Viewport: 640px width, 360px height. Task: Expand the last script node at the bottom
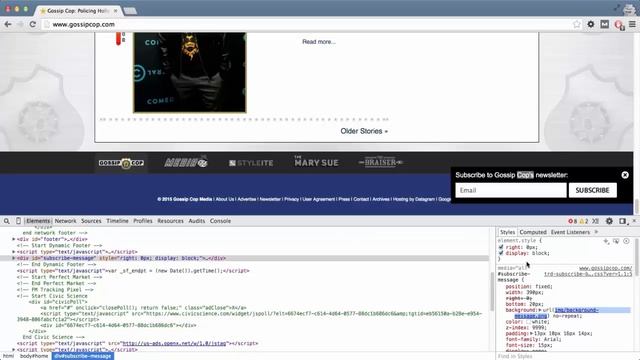click(x=13, y=350)
